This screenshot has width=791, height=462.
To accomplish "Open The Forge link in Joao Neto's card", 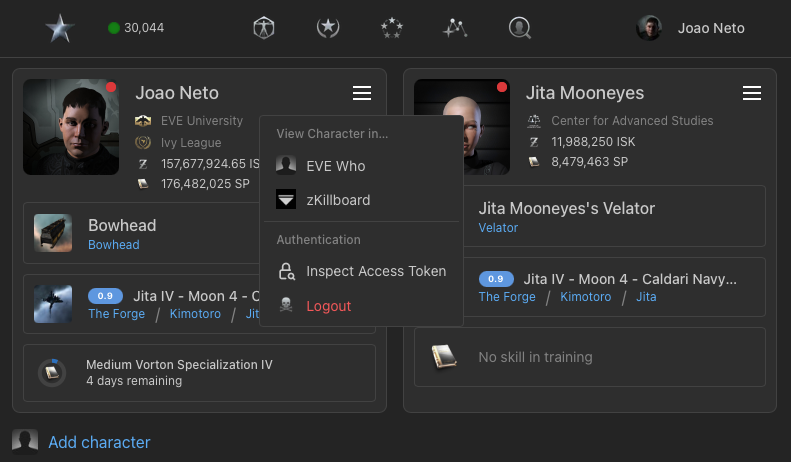I will click(x=117, y=314).
